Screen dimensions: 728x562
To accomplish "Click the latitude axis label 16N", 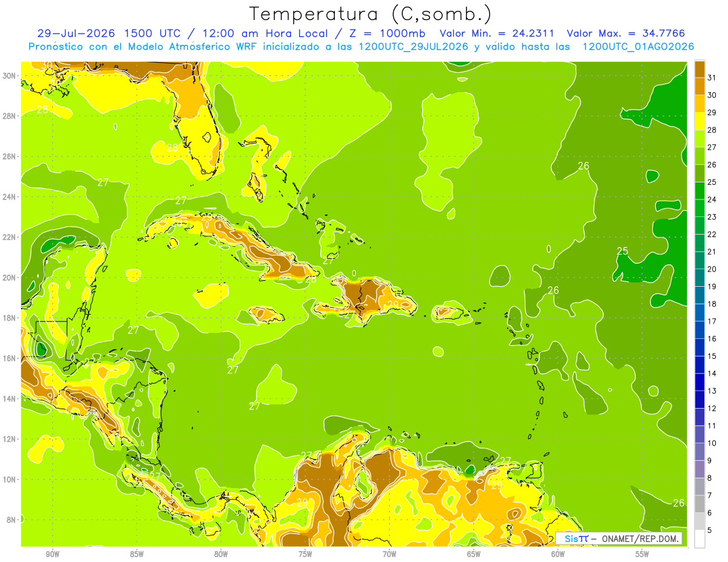I will click(10, 358).
